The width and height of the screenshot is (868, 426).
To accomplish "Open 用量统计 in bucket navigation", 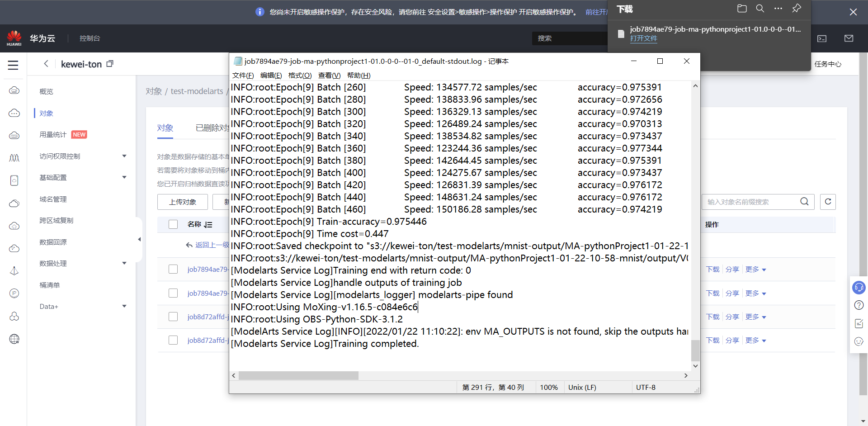I will click(53, 134).
